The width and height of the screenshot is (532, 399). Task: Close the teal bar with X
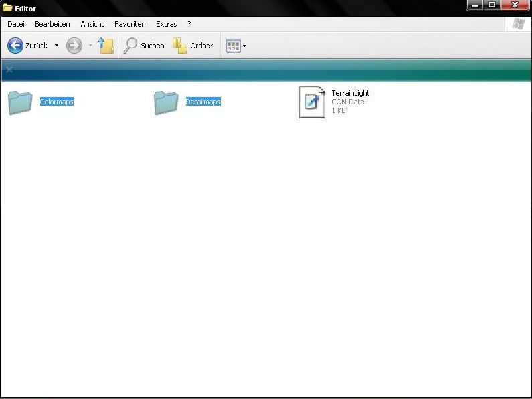(x=9, y=70)
